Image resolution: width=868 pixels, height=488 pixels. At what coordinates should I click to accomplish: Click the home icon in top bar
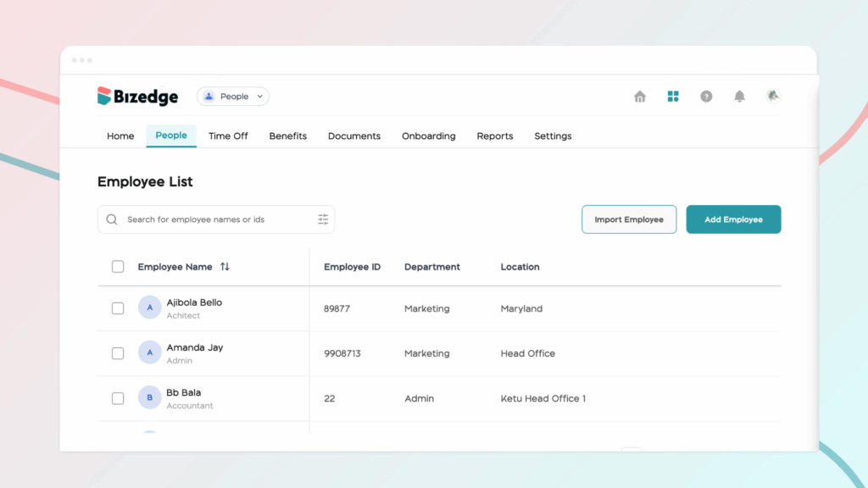(x=640, y=97)
